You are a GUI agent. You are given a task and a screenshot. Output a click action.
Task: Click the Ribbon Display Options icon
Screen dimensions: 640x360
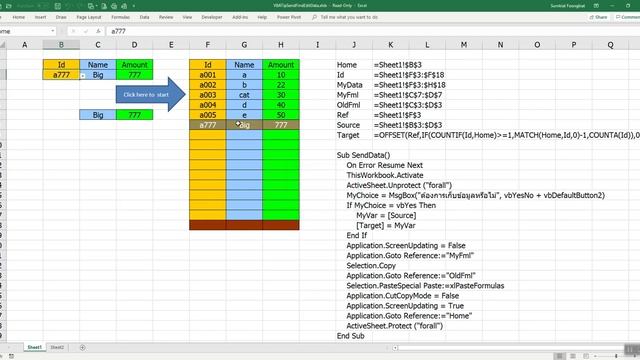click(x=596, y=6)
